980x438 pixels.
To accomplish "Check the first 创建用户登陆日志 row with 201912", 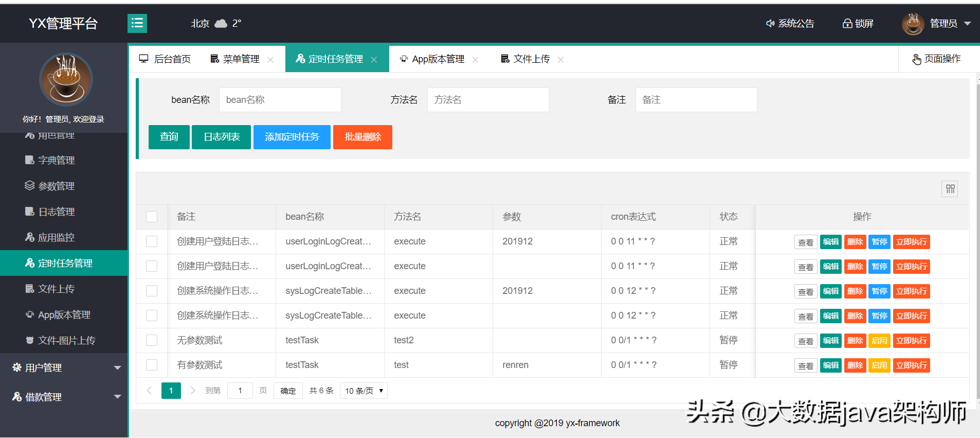I will pos(152,241).
